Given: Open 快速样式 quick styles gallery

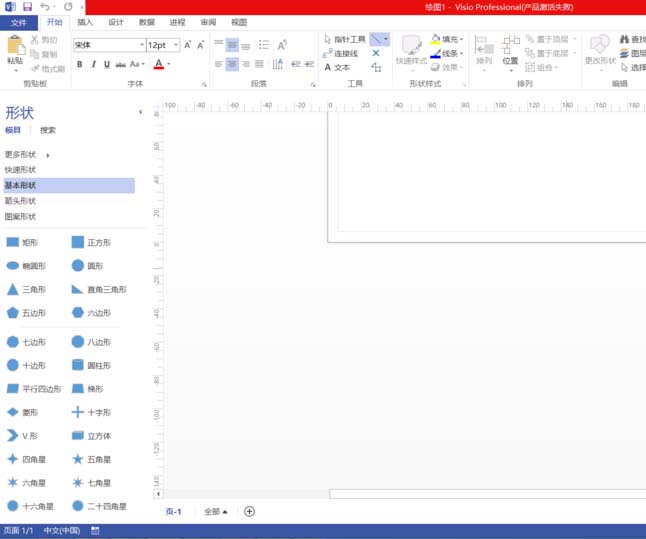Looking at the screenshot, I should tap(411, 51).
